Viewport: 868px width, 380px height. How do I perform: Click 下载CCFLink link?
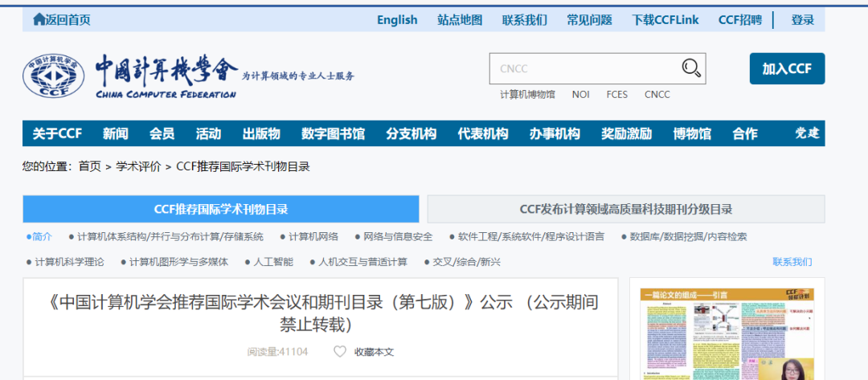point(665,20)
